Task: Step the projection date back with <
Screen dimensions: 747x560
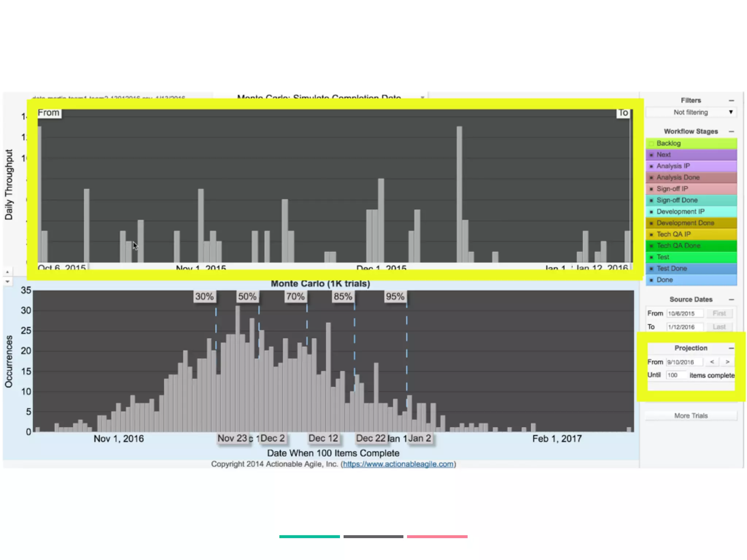Action: (x=712, y=362)
